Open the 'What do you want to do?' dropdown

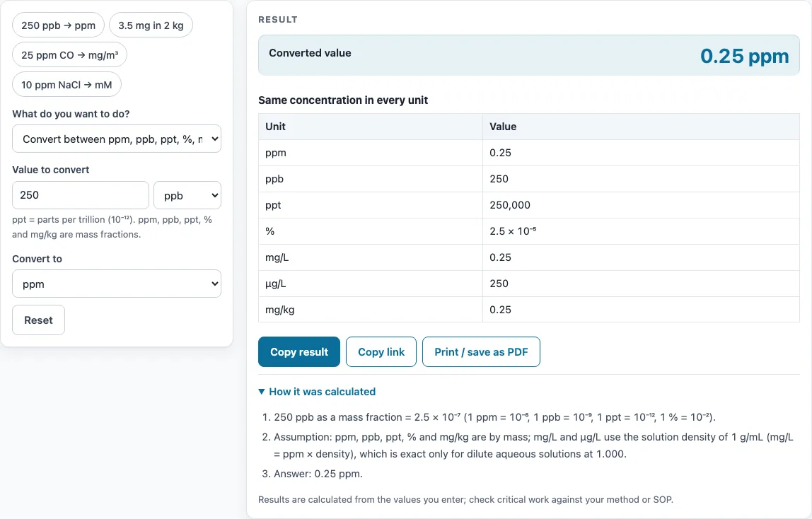click(x=117, y=139)
